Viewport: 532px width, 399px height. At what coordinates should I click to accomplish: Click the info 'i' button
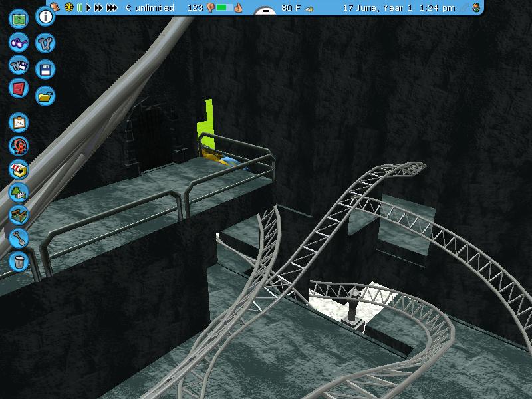[x=45, y=16]
